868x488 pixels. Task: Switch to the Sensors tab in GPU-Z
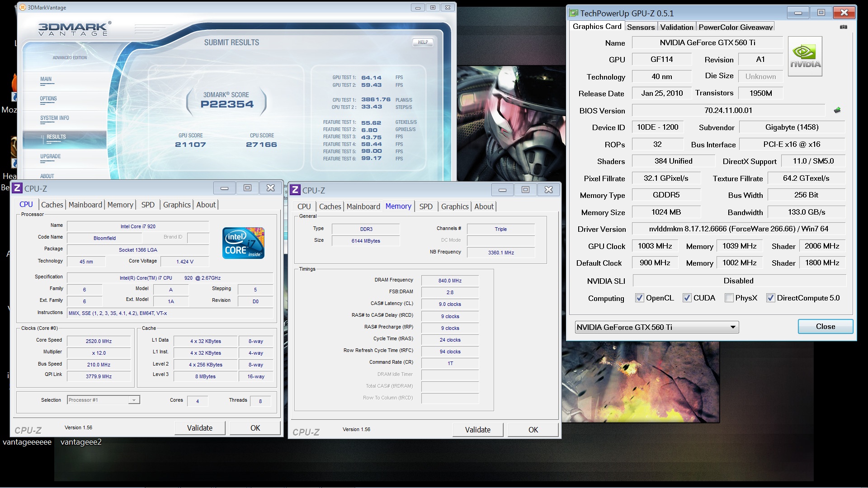[641, 27]
